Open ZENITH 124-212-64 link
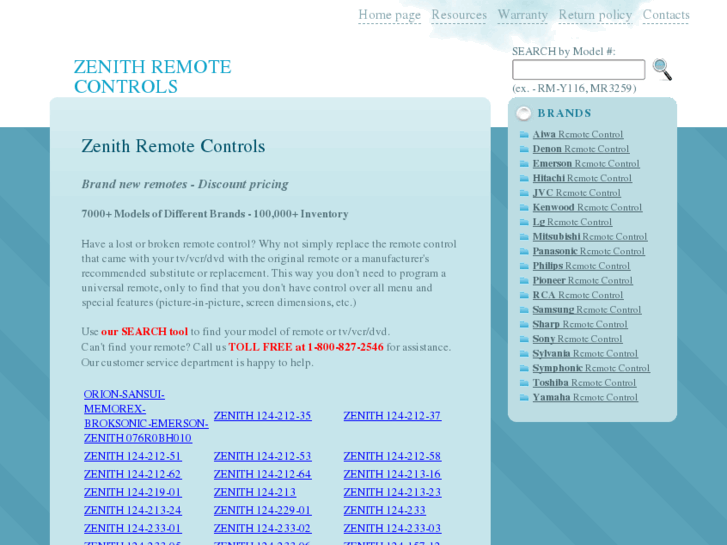Screen dimensions: 727x545 tap(262, 474)
